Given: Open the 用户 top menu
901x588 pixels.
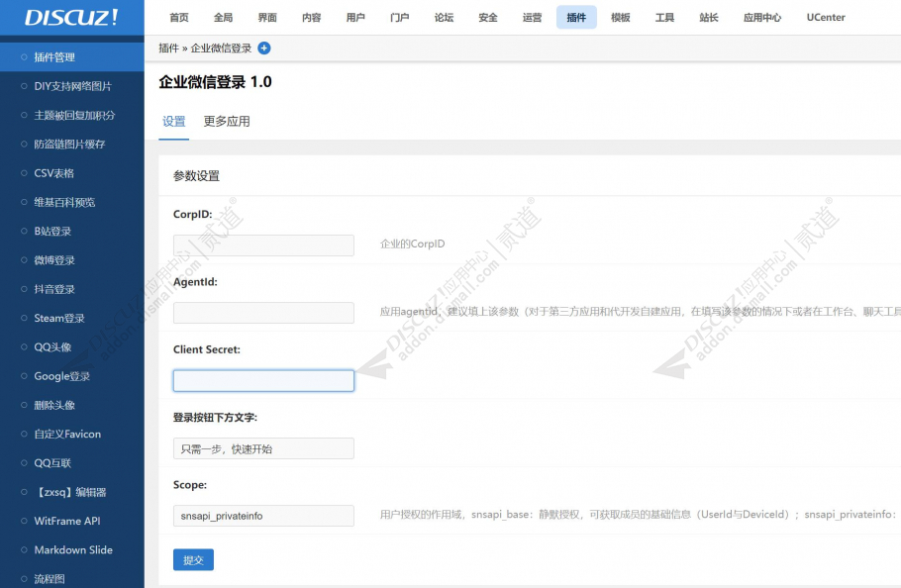Looking at the screenshot, I should [355, 17].
